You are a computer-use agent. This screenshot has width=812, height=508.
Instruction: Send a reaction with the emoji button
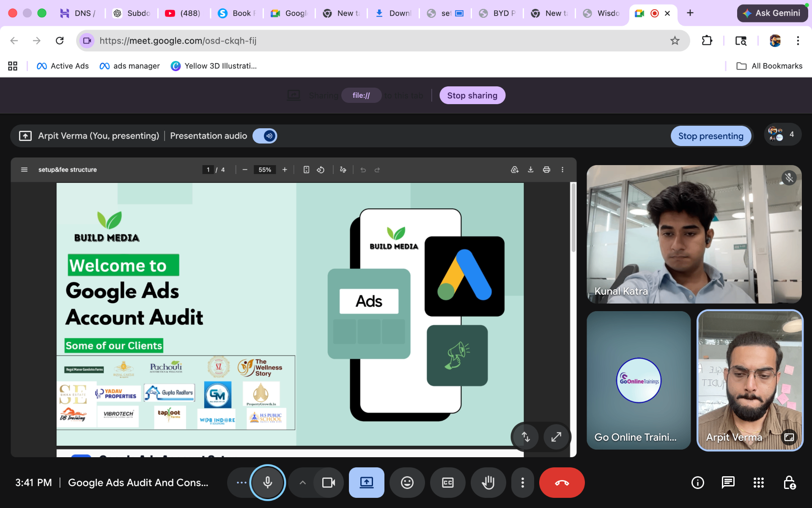coord(407,483)
